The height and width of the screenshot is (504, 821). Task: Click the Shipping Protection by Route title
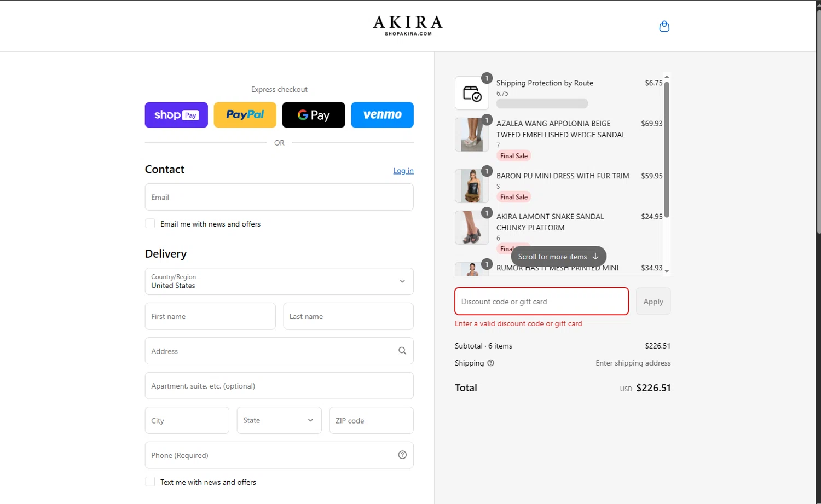[545, 83]
